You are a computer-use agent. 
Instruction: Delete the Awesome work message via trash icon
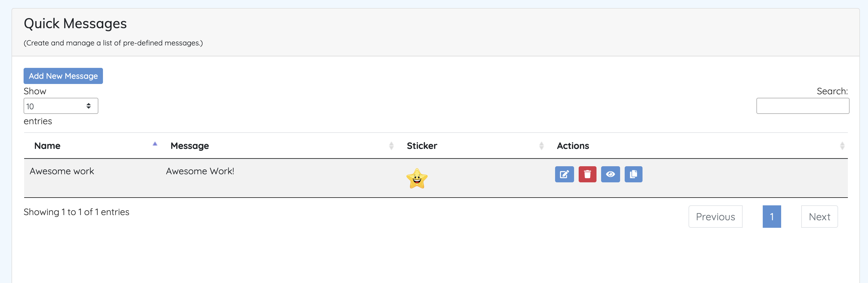[587, 174]
